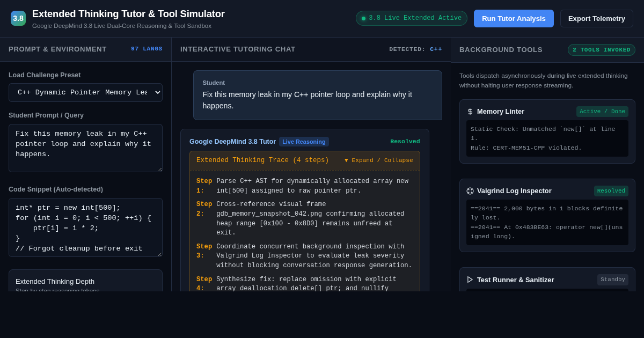Click the Extended Thinking Depth label
The height and width of the screenshot is (338, 644).
pos(55,281)
